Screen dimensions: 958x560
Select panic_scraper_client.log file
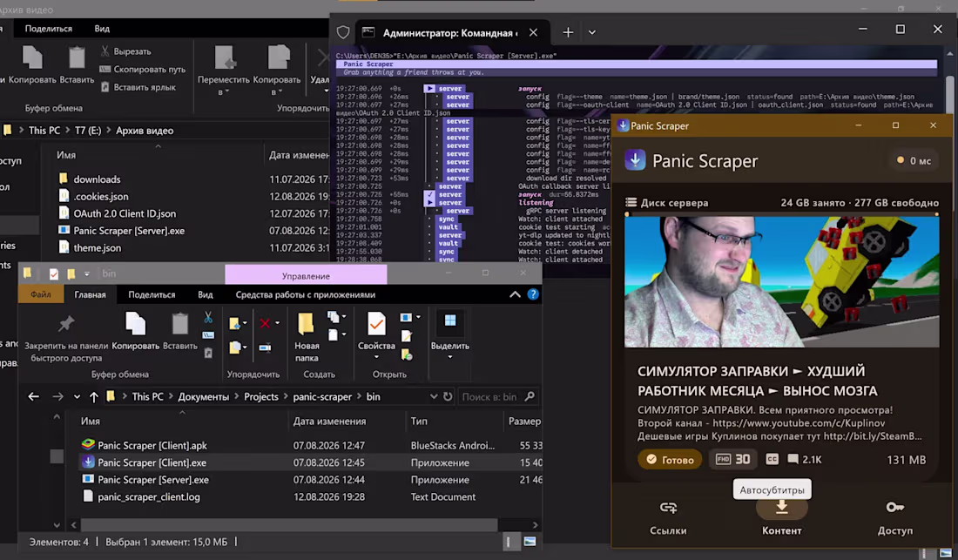[x=148, y=497]
